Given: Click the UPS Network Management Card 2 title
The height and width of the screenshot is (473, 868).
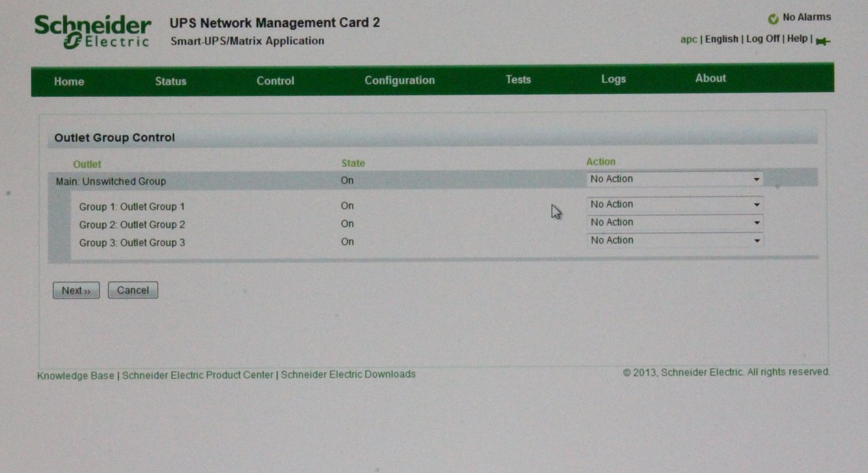Looking at the screenshot, I should [275, 22].
